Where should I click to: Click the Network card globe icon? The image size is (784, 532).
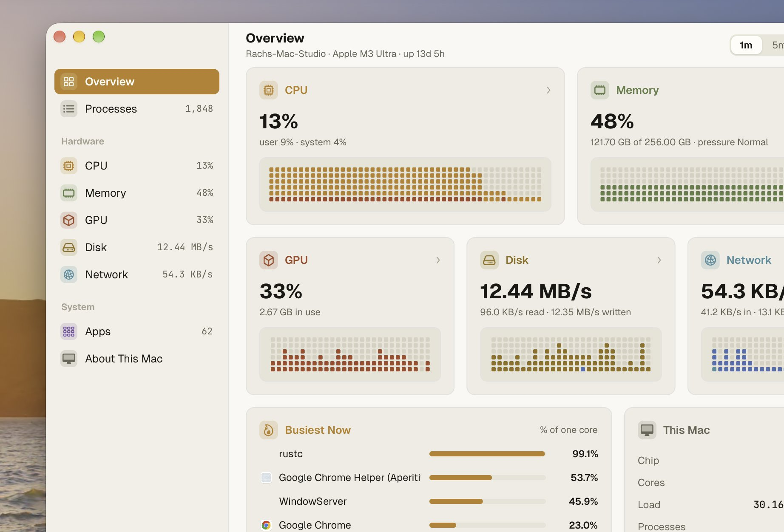click(710, 260)
